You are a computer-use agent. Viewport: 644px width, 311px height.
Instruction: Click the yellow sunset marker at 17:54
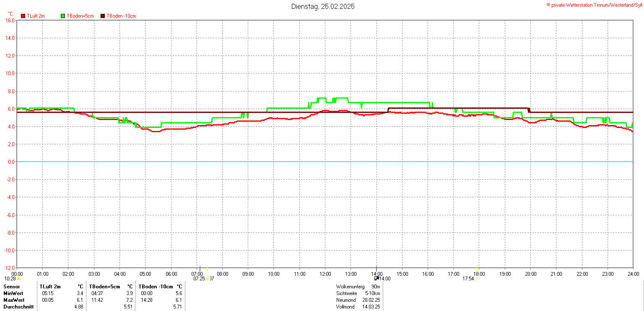pos(476,278)
